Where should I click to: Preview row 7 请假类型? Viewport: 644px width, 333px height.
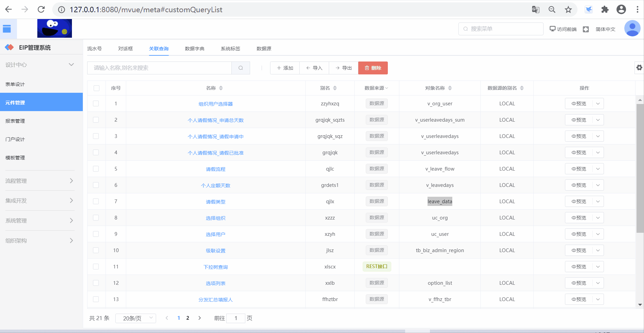coord(579,201)
